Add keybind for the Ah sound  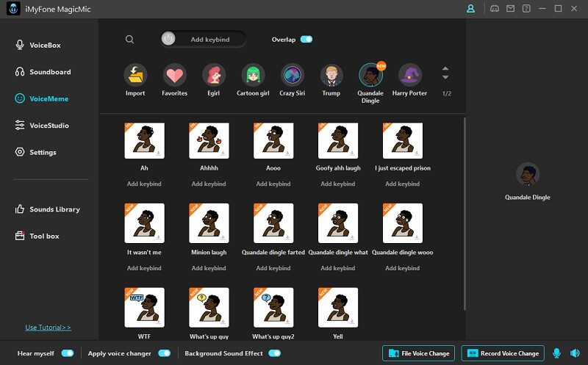point(144,184)
